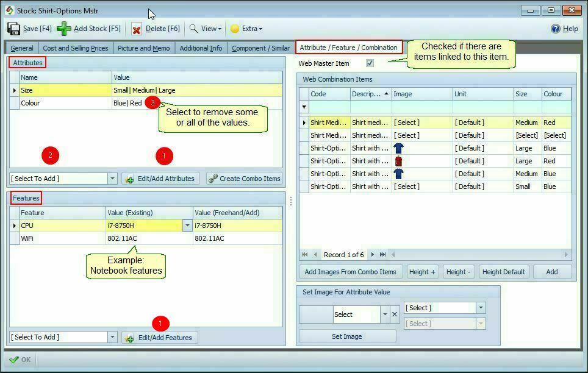Expand the Select To Add dropdown under Attributes
Viewport: 588px width, 373px height.
tap(113, 179)
